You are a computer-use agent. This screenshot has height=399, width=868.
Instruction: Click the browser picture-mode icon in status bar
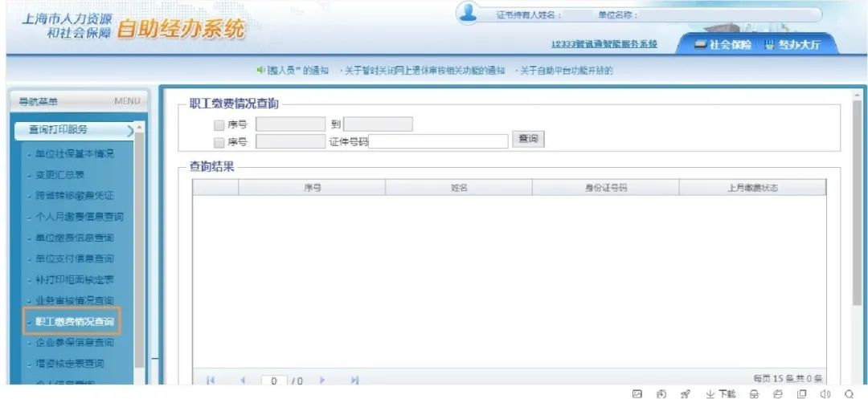[x=637, y=393]
